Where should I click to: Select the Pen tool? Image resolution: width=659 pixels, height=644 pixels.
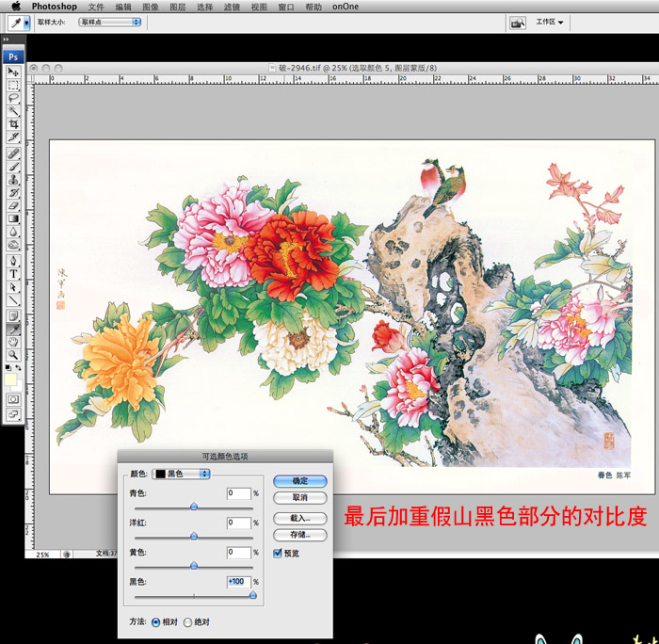point(13,261)
